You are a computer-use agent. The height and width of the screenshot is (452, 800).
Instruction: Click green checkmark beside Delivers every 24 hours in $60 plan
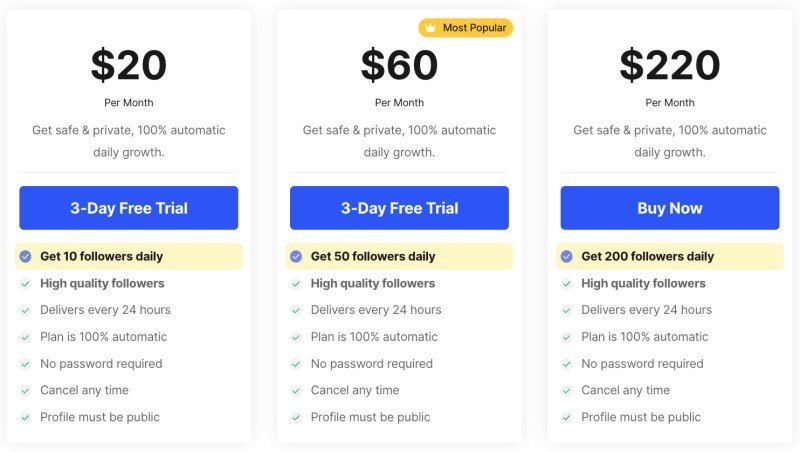[x=296, y=310]
